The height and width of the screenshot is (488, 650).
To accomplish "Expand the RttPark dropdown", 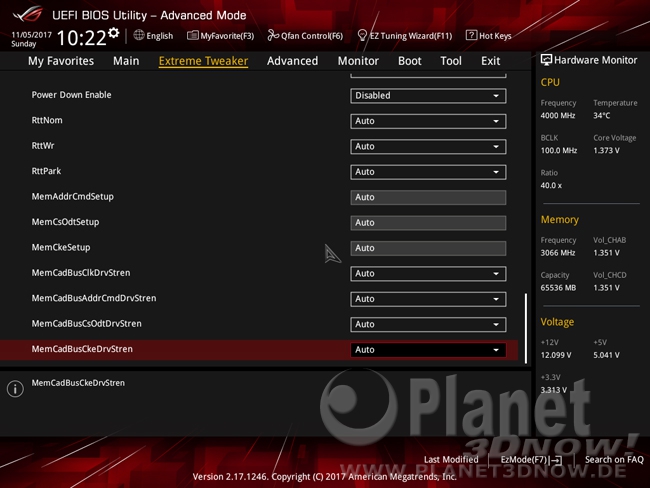I will pyautogui.click(x=428, y=172).
